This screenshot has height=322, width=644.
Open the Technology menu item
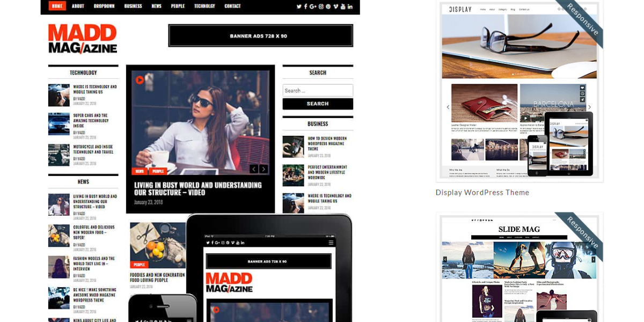pyautogui.click(x=204, y=6)
